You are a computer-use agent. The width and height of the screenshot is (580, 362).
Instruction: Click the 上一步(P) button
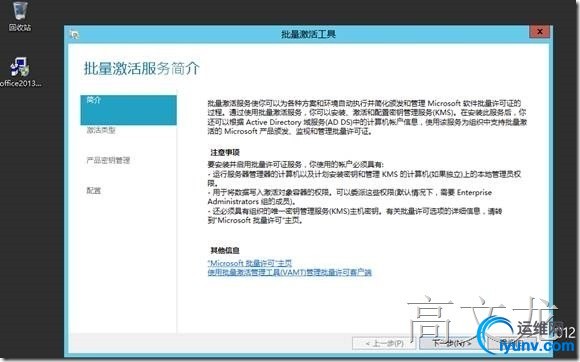point(384,344)
